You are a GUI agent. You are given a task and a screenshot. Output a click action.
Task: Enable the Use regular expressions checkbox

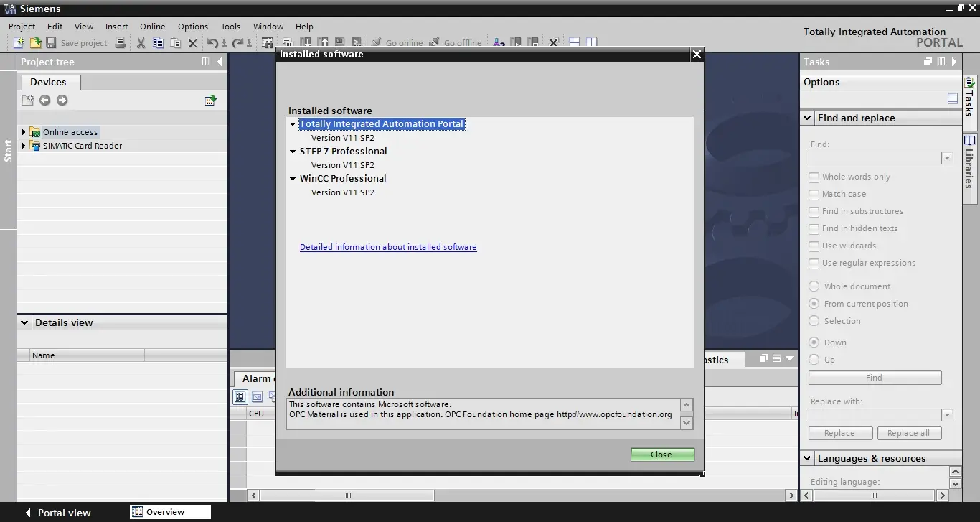click(x=814, y=264)
